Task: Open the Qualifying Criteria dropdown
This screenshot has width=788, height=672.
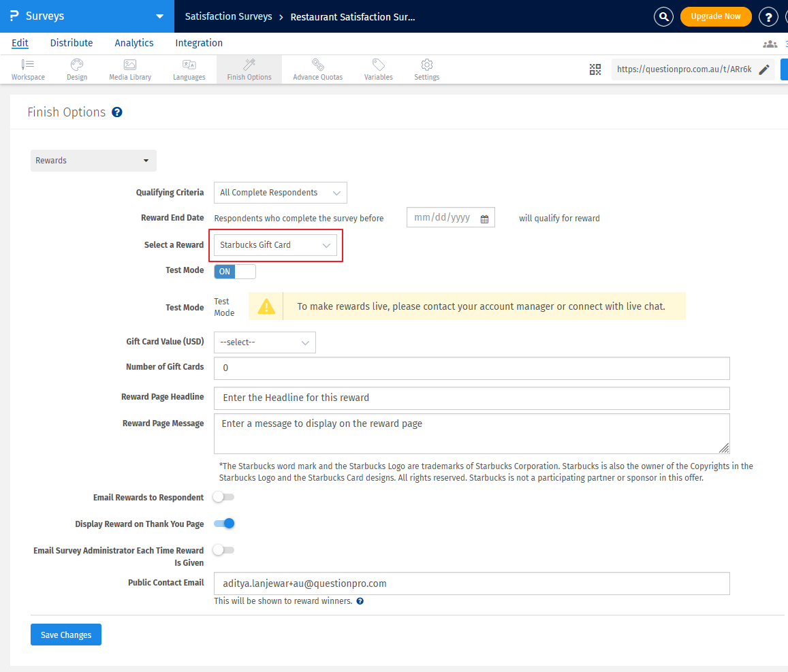Action: click(x=280, y=193)
